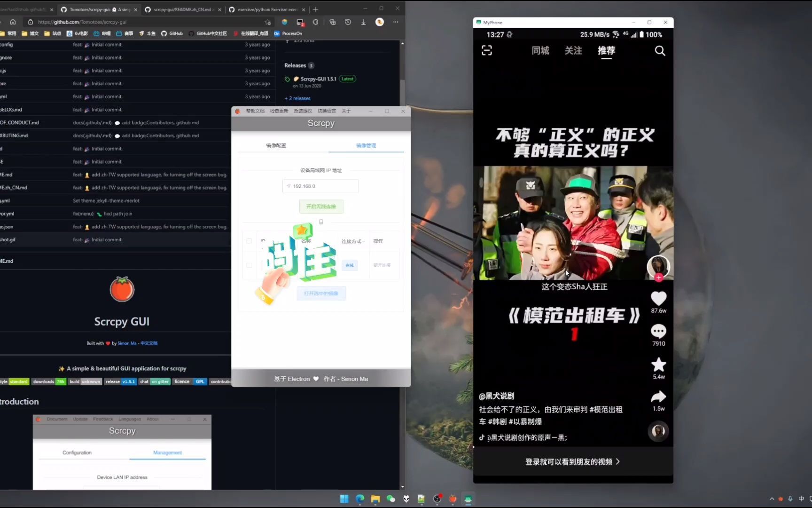Expand the 连接方式 column filter arrow

point(364,242)
